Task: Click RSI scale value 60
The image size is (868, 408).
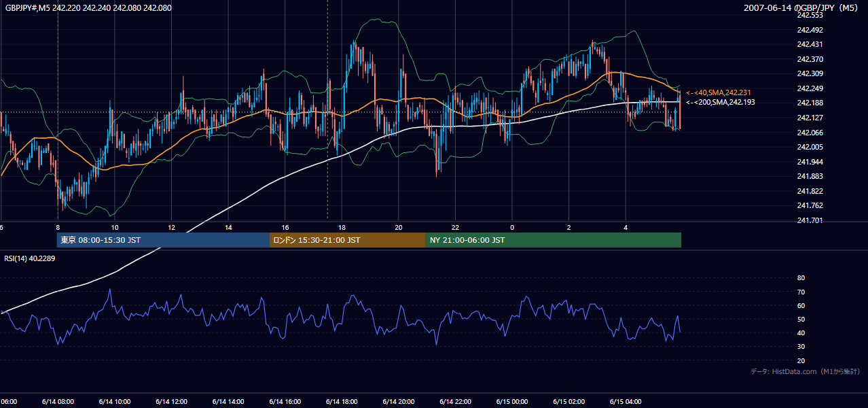Action: coord(801,305)
